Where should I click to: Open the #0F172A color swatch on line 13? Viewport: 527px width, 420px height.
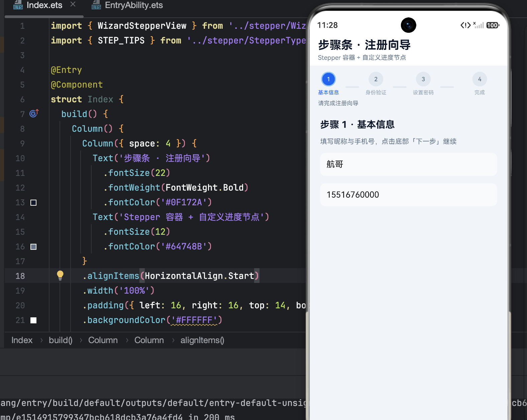33,203
